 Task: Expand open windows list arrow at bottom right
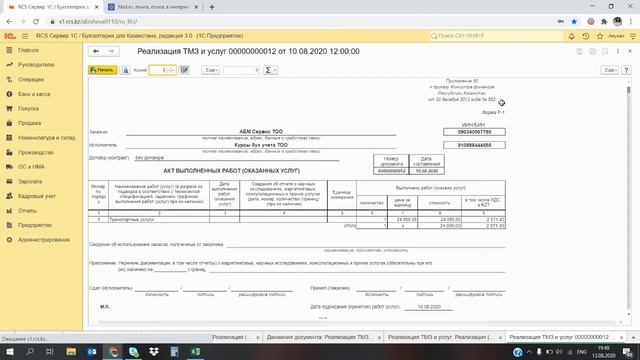click(x=633, y=338)
